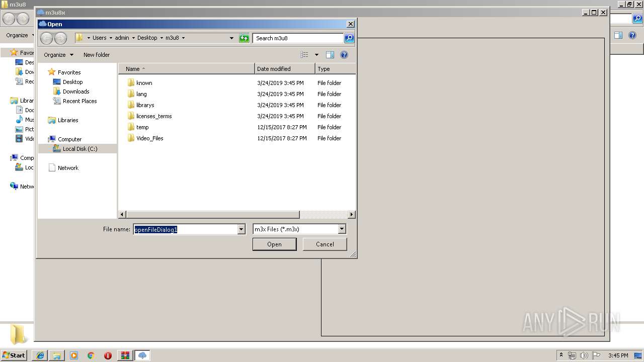
Task: Click the search magnifier icon in Open dialog
Action: pos(349,38)
